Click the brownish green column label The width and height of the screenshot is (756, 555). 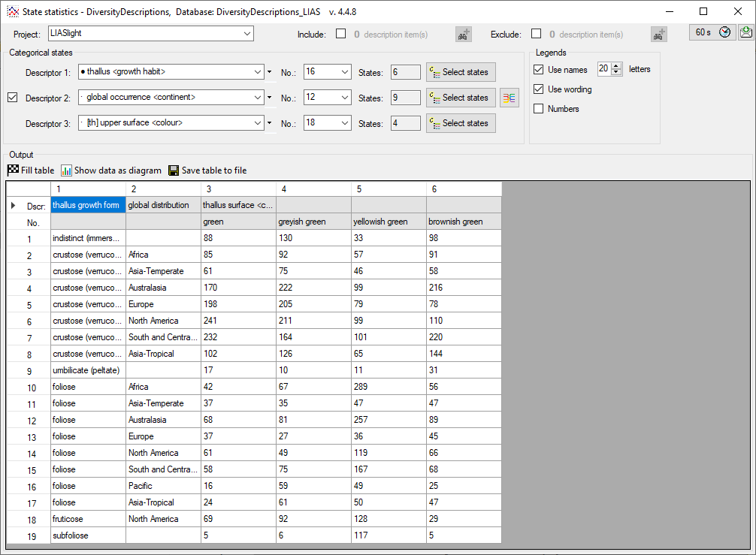(x=464, y=222)
